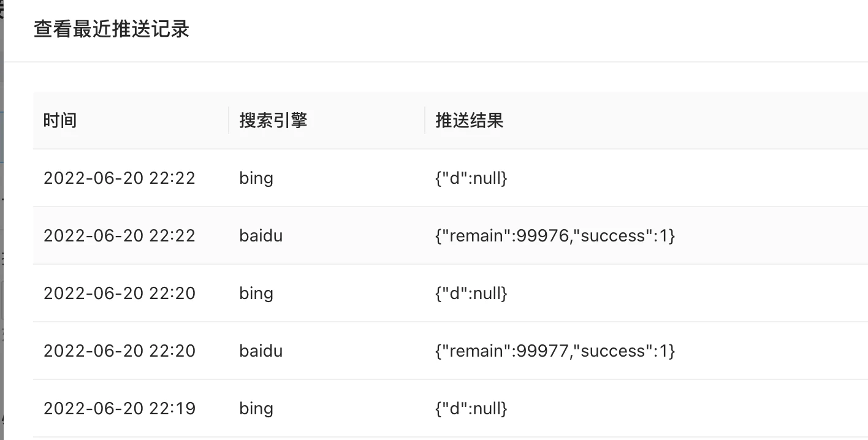This screenshot has height=440, width=868.
Task: Click the 推送结果 column header
Action: point(469,120)
